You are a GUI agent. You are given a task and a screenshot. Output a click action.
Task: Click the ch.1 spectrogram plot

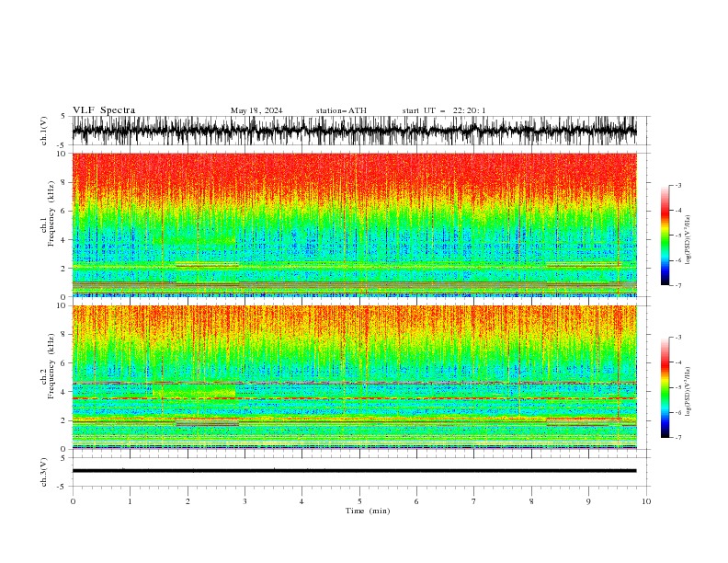tap(354, 224)
